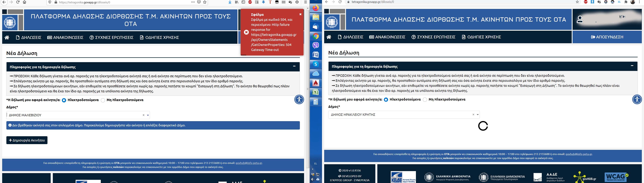The width and height of the screenshot is (644, 183).
Task: Click the home icon in left navbar
Action: pos(7,37)
